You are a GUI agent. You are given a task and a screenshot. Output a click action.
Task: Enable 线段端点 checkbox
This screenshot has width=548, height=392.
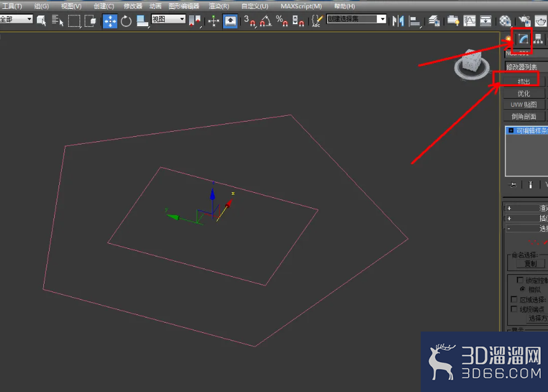[x=514, y=309]
